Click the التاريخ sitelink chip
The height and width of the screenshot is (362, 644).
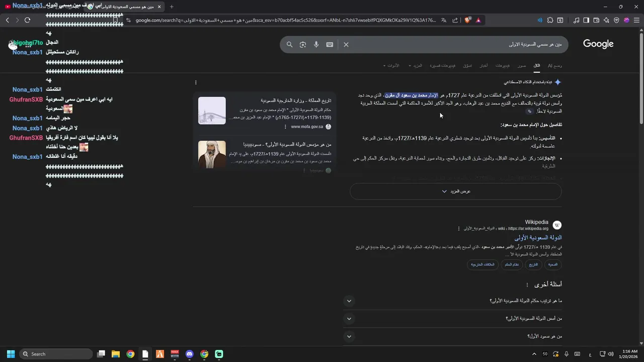(534, 264)
